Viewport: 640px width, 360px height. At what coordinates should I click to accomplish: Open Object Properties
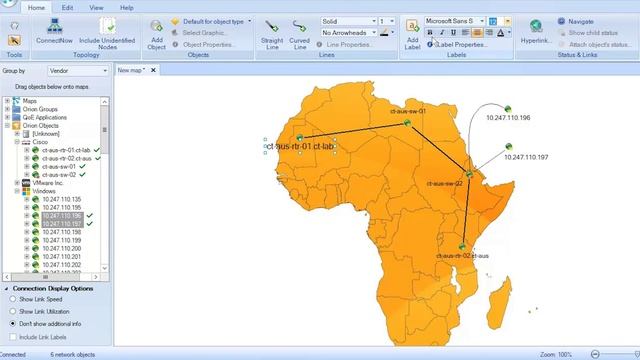click(203, 44)
